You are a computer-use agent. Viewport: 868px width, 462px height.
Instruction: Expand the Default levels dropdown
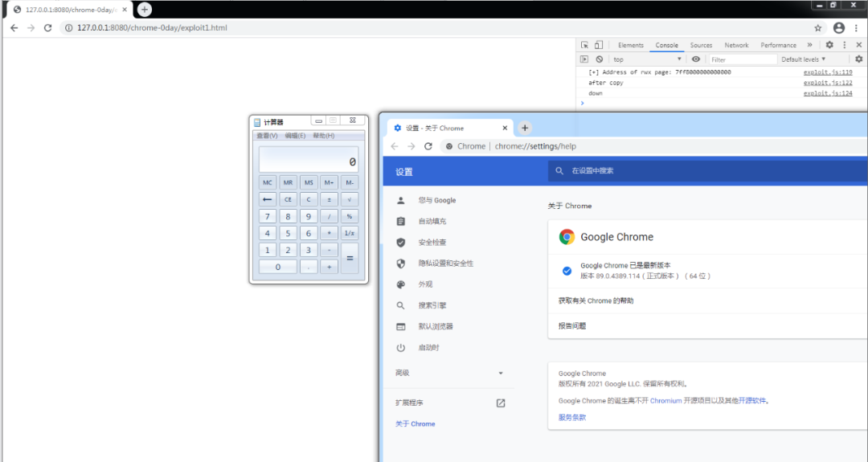803,59
